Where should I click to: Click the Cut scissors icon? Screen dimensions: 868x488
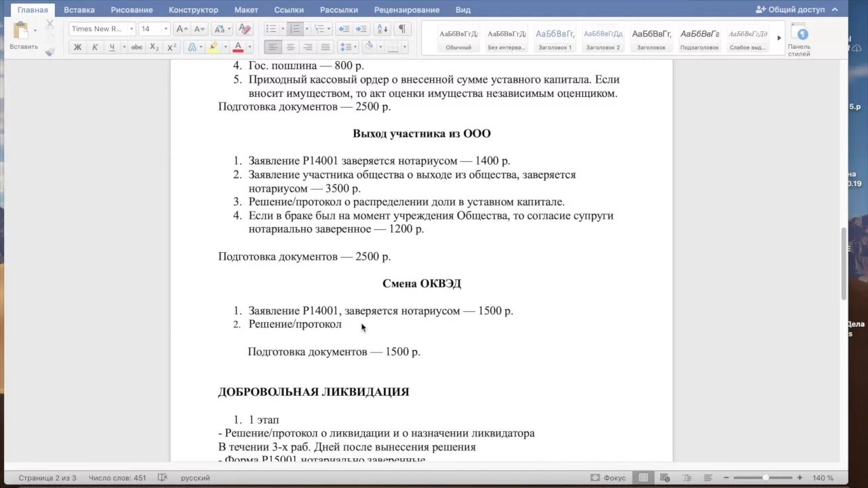click(x=50, y=24)
